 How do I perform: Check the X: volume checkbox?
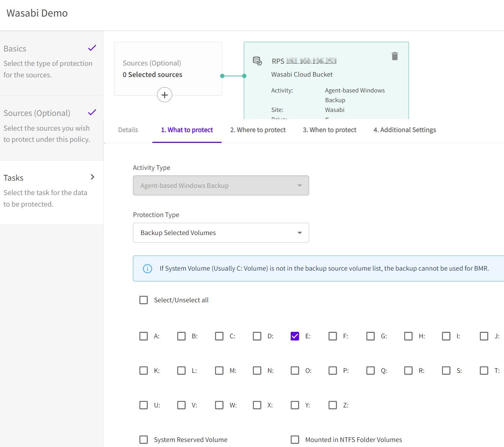click(x=257, y=405)
